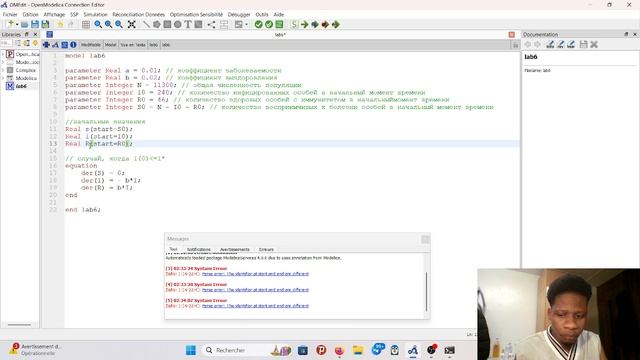This screenshot has width=640, height=360.
Task: Open the parse error link of message [3]
Action: 255,274
